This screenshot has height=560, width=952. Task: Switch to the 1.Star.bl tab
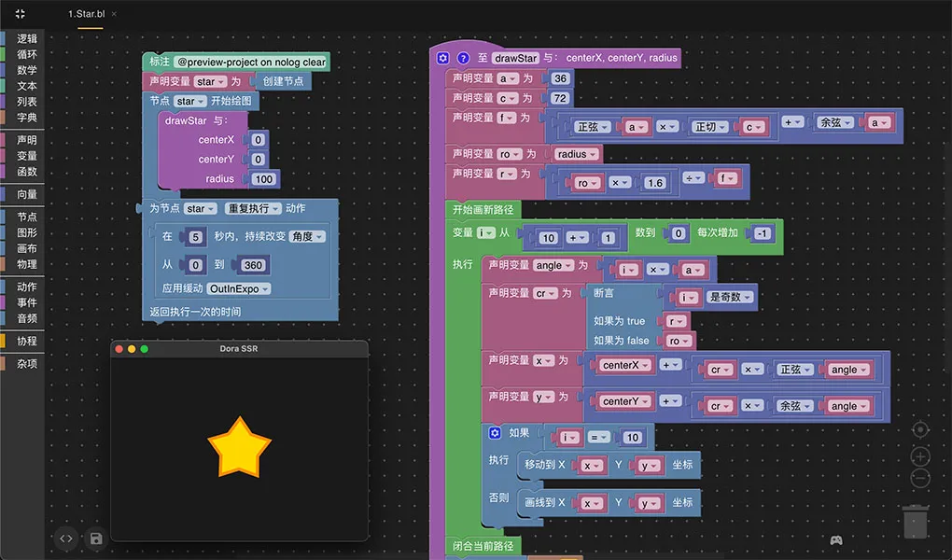pos(86,13)
